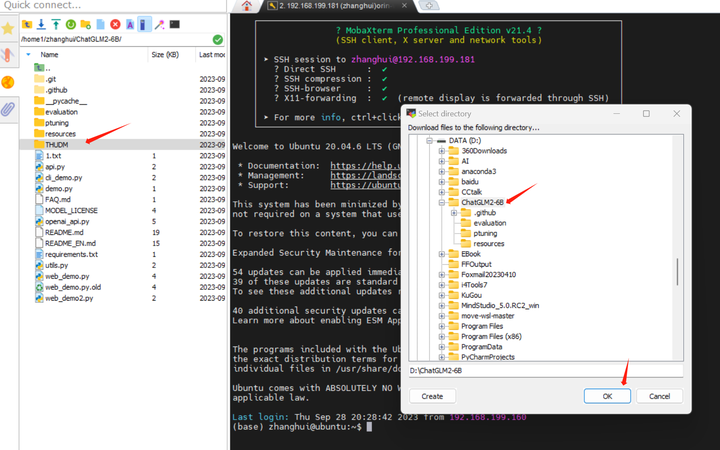Go to parent directory via toolbar folder icon

[27, 24]
